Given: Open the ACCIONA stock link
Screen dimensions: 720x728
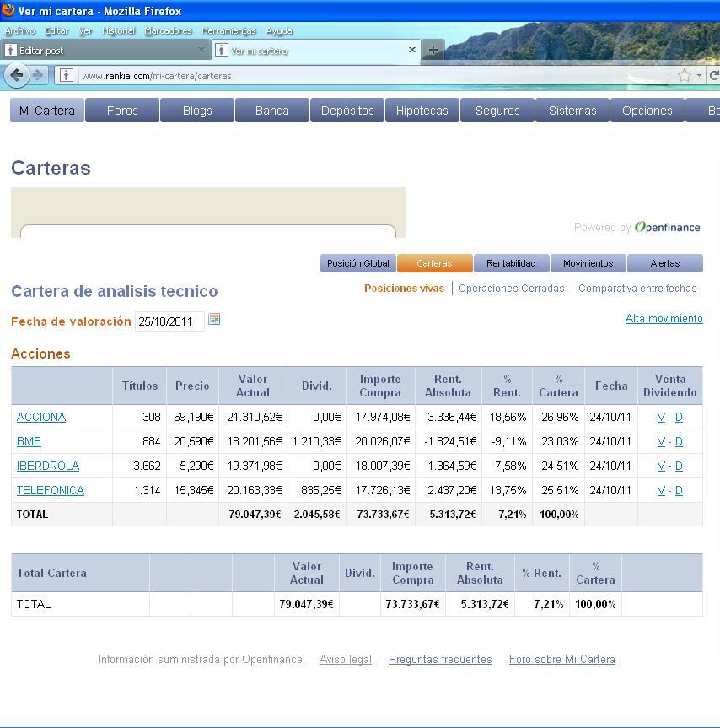Looking at the screenshot, I should pyautogui.click(x=41, y=417).
